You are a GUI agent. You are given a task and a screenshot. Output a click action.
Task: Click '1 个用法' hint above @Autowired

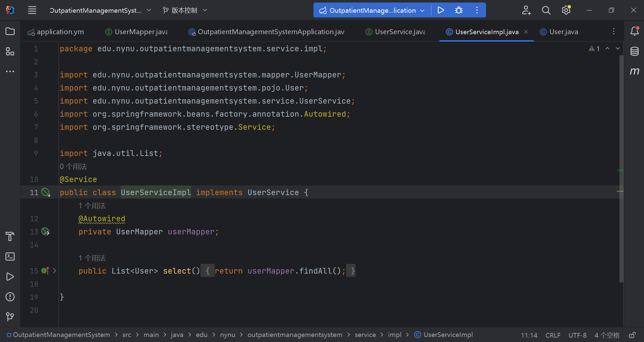click(92, 206)
